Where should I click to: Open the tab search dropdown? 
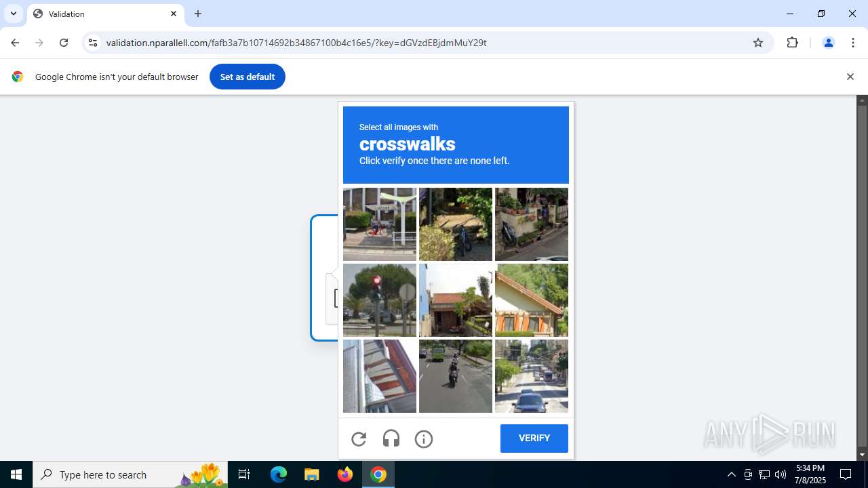tap(14, 14)
